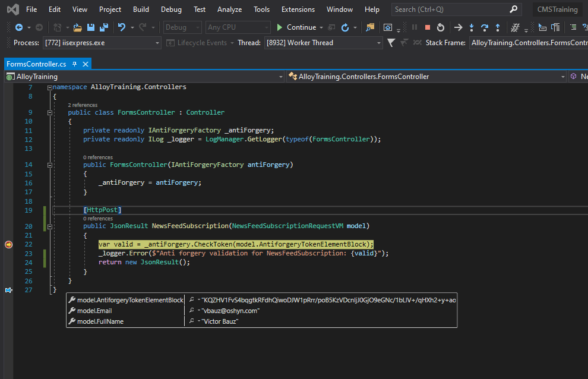
Task: Open the File menu
Action: pyautogui.click(x=31, y=10)
